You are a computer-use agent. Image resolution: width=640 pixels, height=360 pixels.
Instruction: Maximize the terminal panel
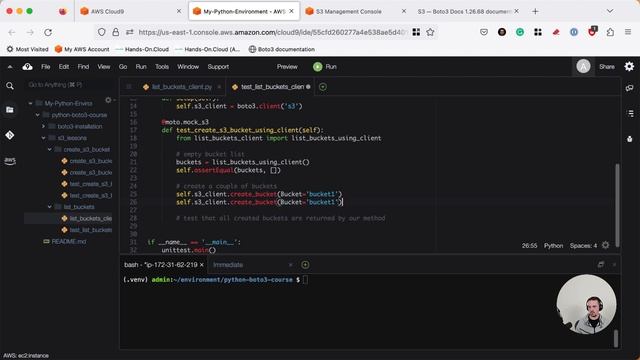[600, 264]
